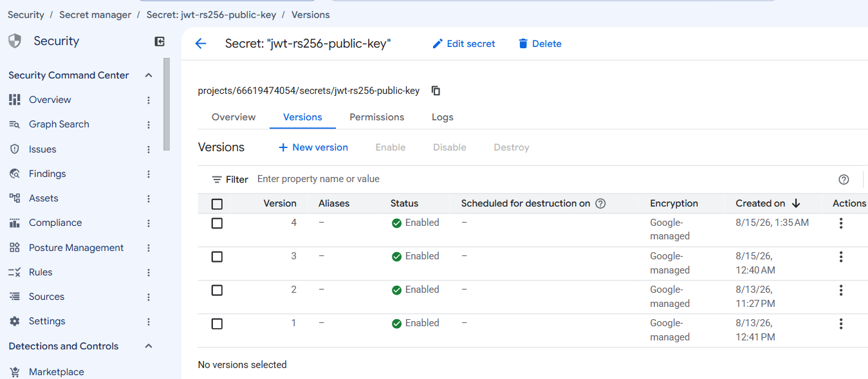Click Enabled status for version 1

[416, 323]
